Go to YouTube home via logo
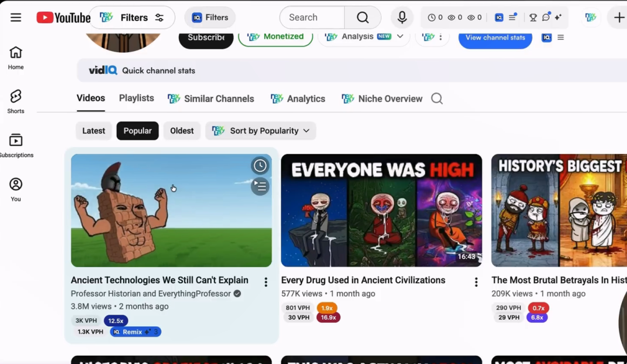 [63, 17]
